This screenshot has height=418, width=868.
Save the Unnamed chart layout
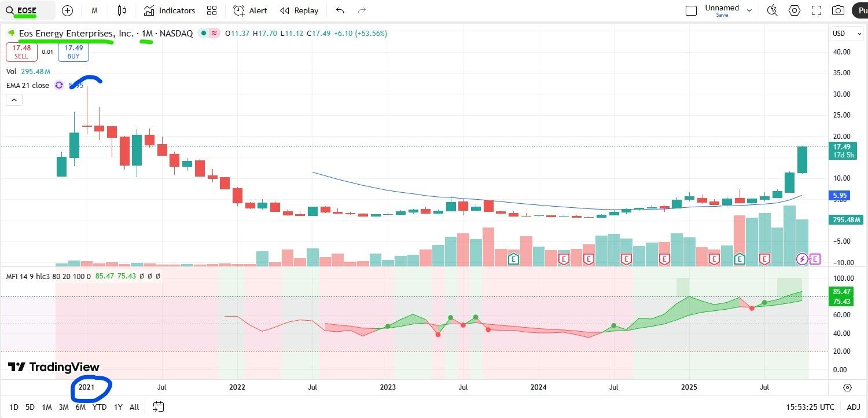click(x=722, y=15)
